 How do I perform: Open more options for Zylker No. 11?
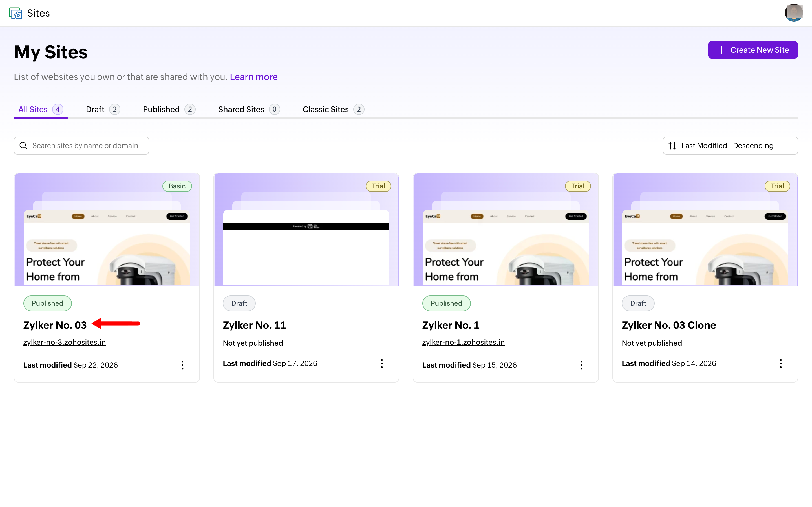[x=381, y=363]
